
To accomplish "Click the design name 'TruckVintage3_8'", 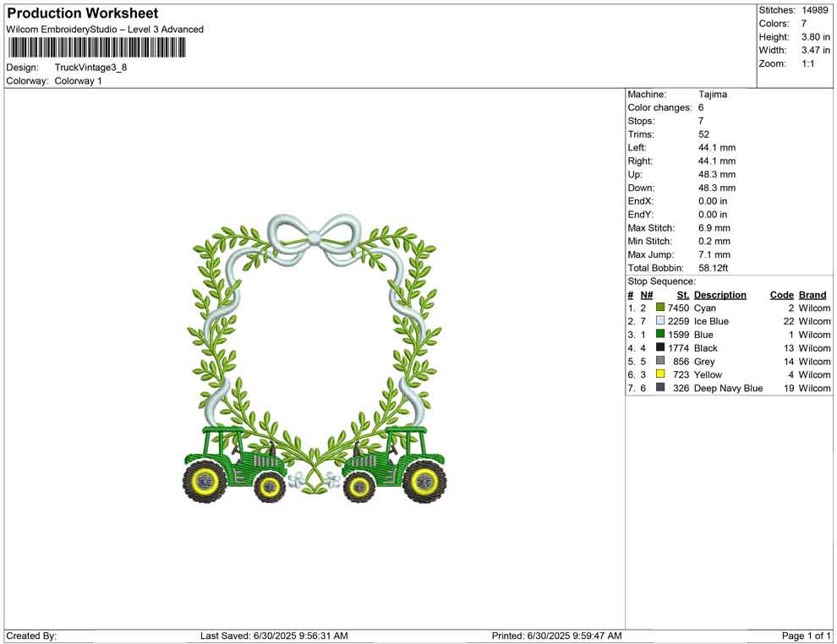I will coord(90,68).
